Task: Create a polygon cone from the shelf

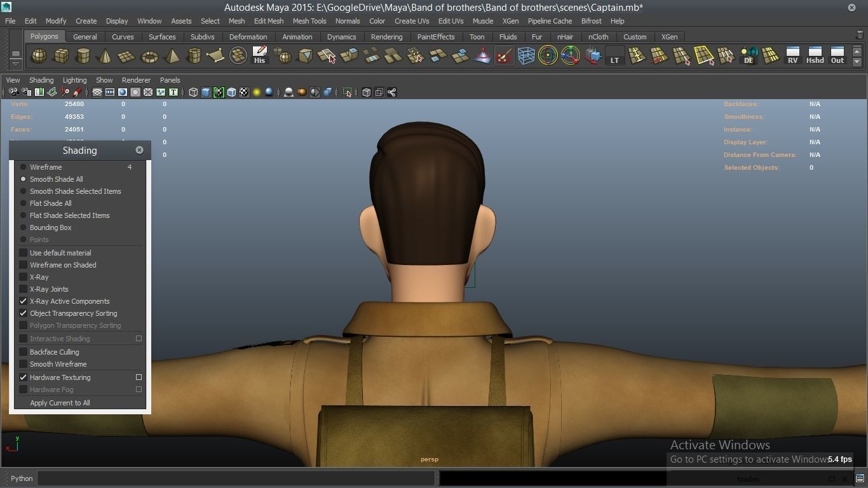Action: [105, 56]
